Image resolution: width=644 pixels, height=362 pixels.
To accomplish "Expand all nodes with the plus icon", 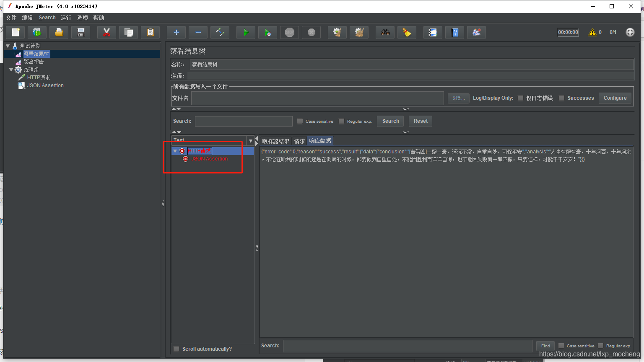I will (176, 32).
